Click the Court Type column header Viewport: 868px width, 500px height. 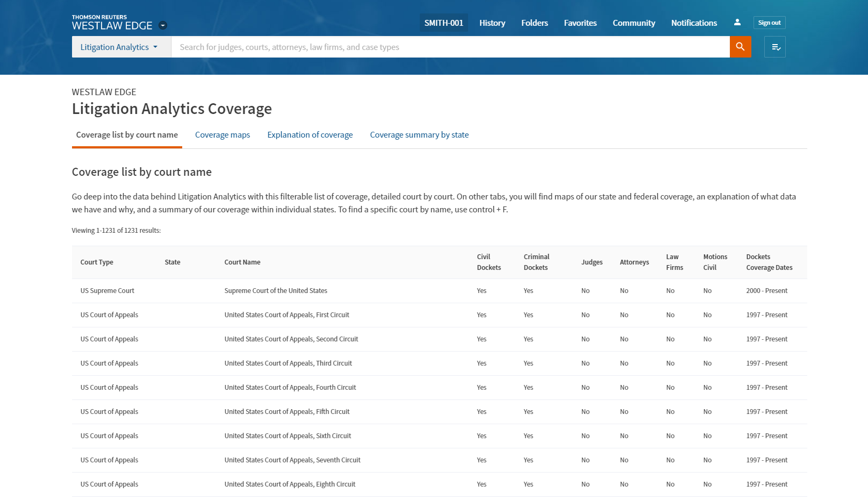click(97, 262)
